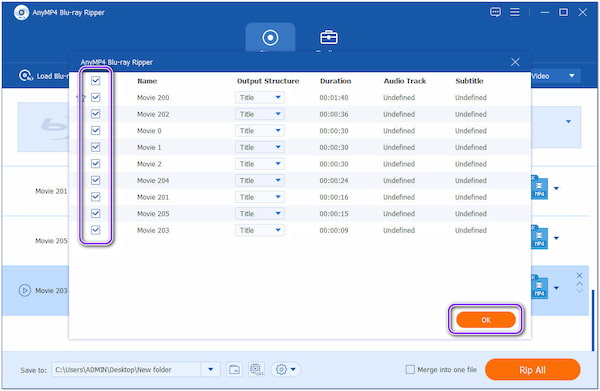Close the title list dialog

coord(515,62)
